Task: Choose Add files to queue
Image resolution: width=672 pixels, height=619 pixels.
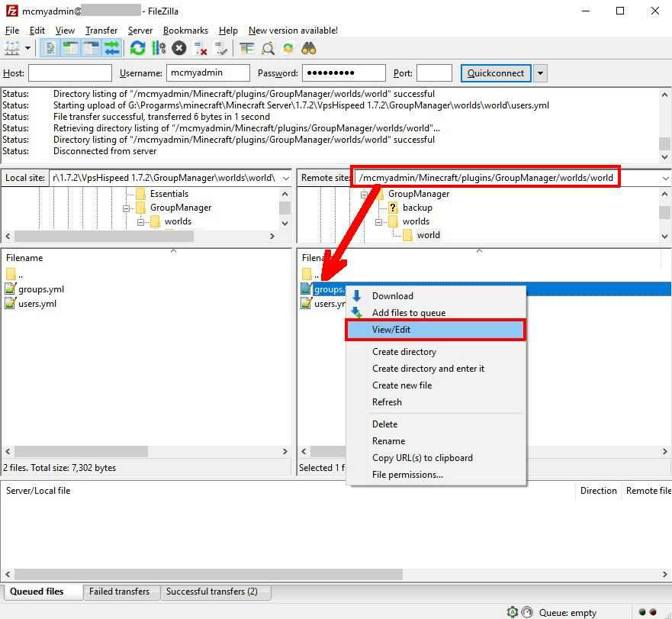Action: 436,313
